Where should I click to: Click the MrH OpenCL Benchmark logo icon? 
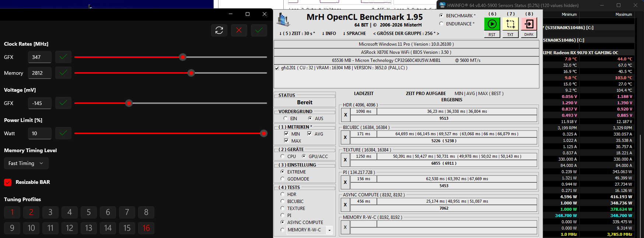283,20
